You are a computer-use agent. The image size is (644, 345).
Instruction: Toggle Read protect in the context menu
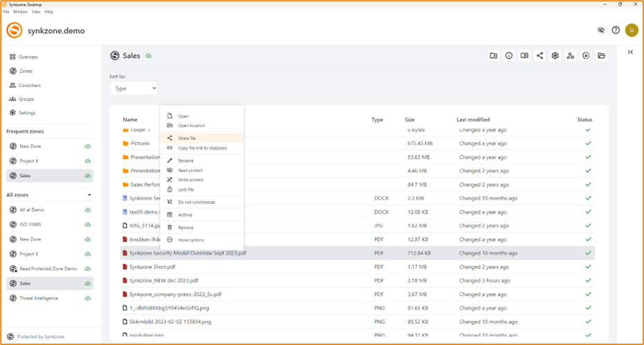[190, 170]
